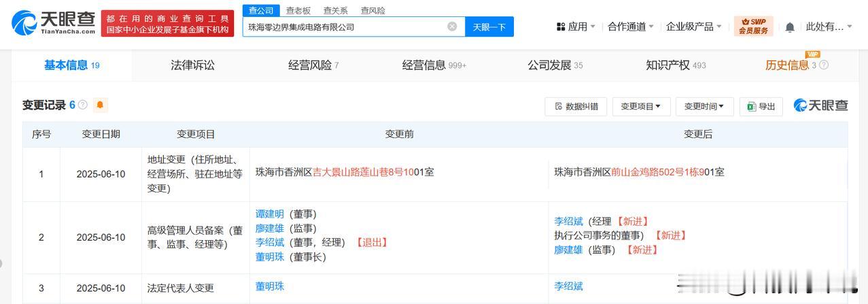Screen dimensions: 868x304
Task: Select the 查公司 search tab
Action: pos(261,10)
